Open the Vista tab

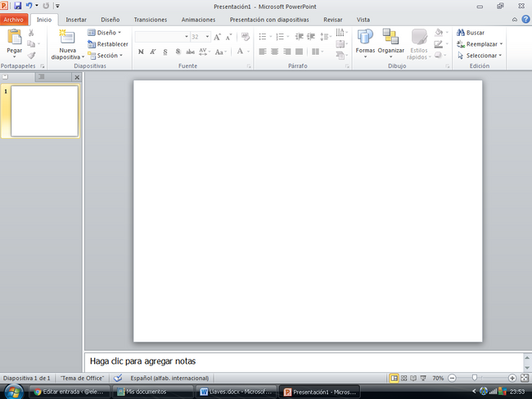tap(363, 20)
